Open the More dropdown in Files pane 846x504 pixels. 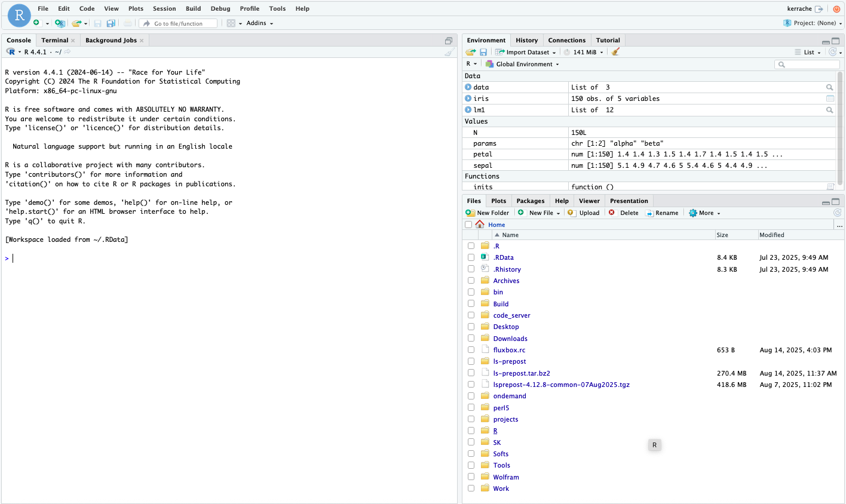point(705,213)
